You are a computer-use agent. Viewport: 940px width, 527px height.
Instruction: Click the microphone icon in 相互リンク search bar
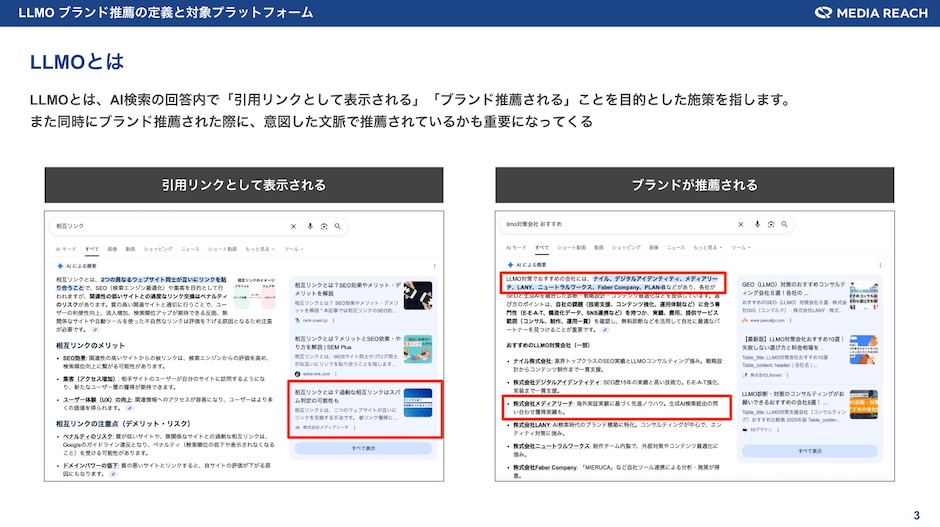click(310, 226)
